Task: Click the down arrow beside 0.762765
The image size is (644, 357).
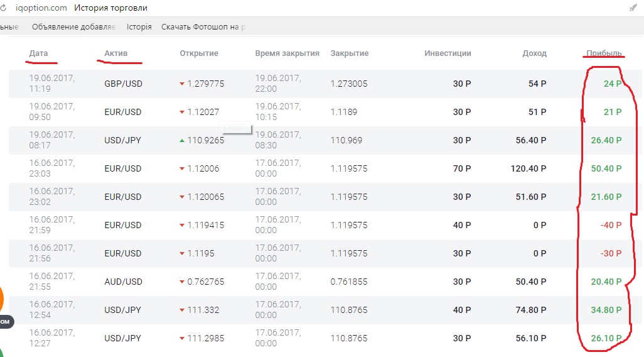Action: point(182,282)
